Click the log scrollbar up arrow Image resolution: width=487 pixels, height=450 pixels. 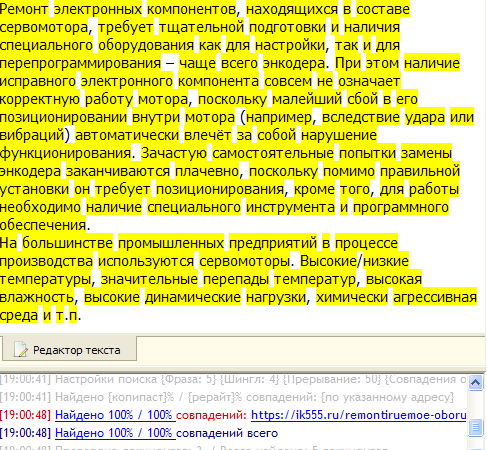pos(475,382)
